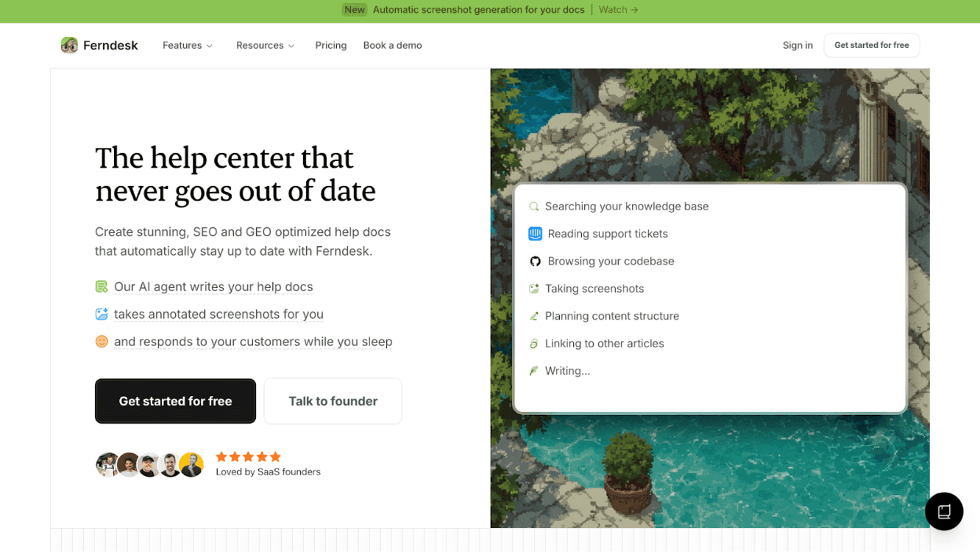
Task: Open the Pricing page
Action: coord(331,45)
